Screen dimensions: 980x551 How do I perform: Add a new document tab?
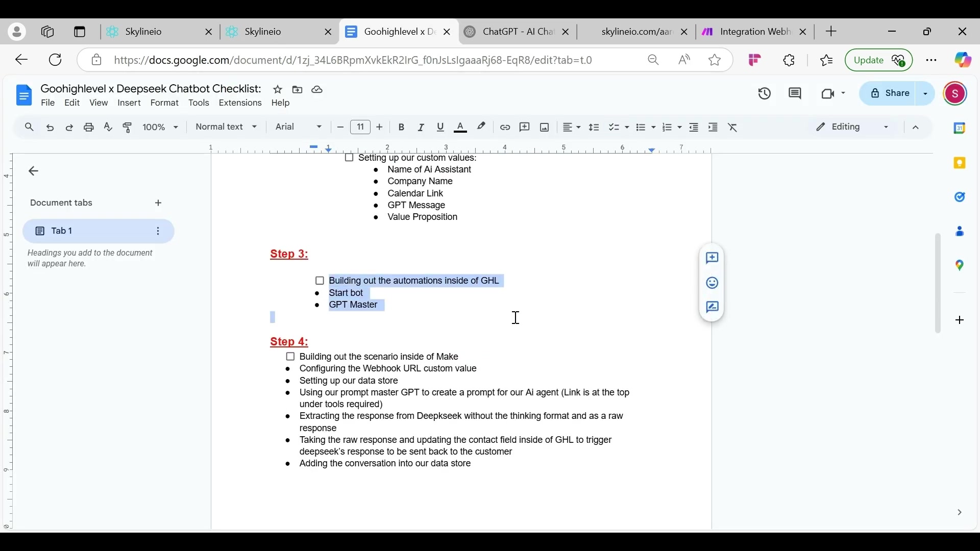coord(159,204)
